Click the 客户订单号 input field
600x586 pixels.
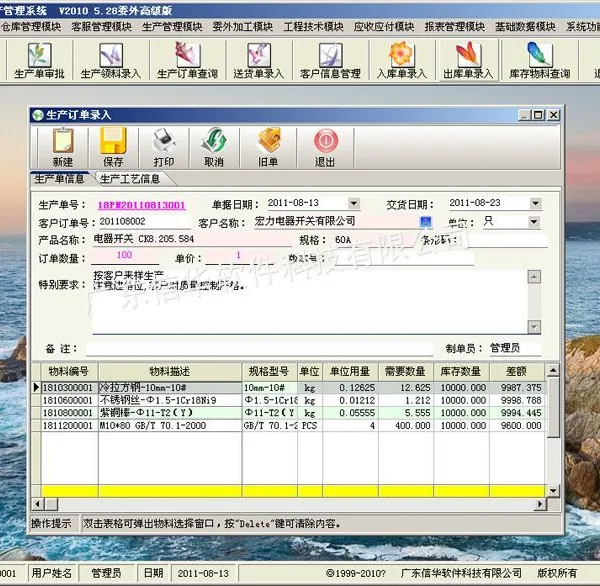(143, 222)
